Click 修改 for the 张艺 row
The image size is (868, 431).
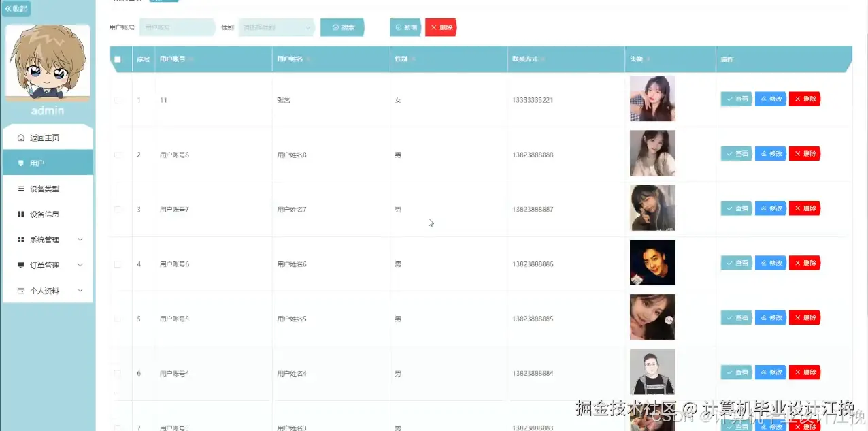tap(771, 99)
